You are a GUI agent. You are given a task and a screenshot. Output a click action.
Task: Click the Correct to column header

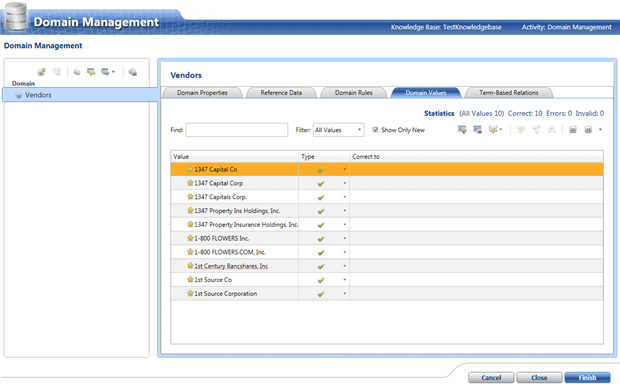pyautogui.click(x=476, y=157)
